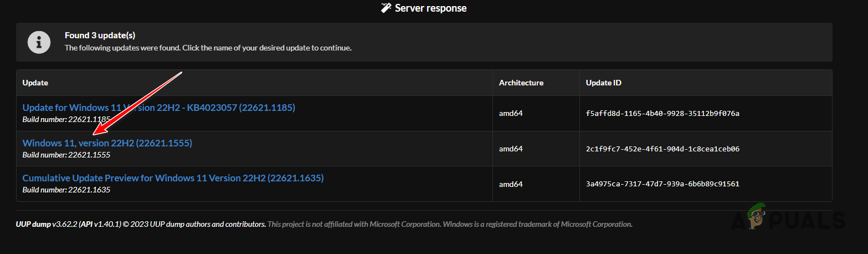
Task: Click amd64 in the Cumulative Update Preview row
Action: click(511, 184)
